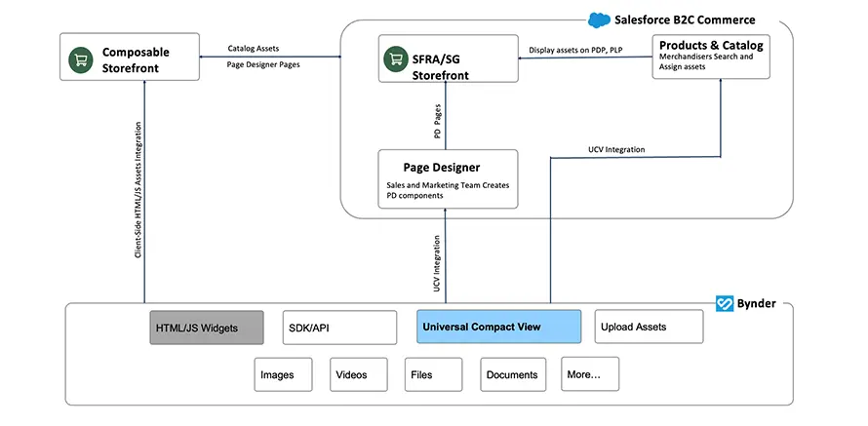Click the Page Designer heading

point(441,167)
